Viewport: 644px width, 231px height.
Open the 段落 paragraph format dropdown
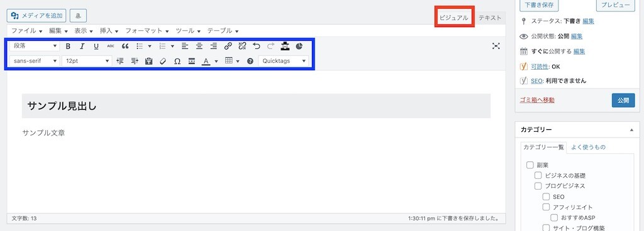click(35, 46)
